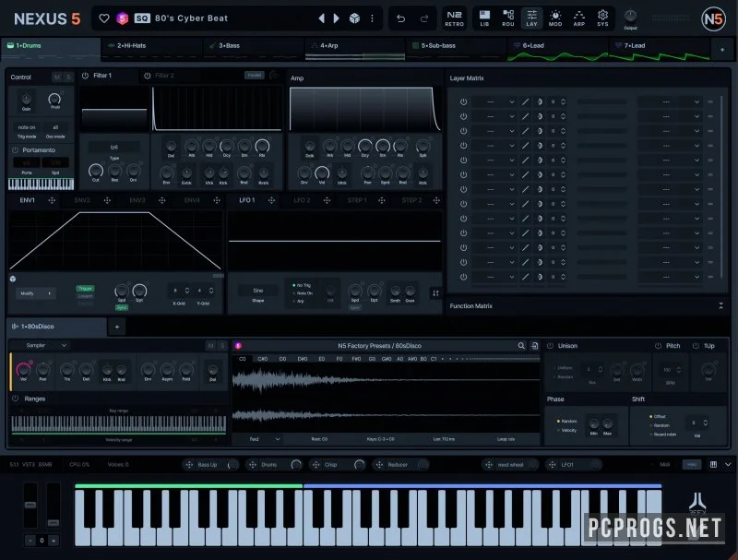
Task: Switch to the ENV2 tab
Action: (82, 200)
